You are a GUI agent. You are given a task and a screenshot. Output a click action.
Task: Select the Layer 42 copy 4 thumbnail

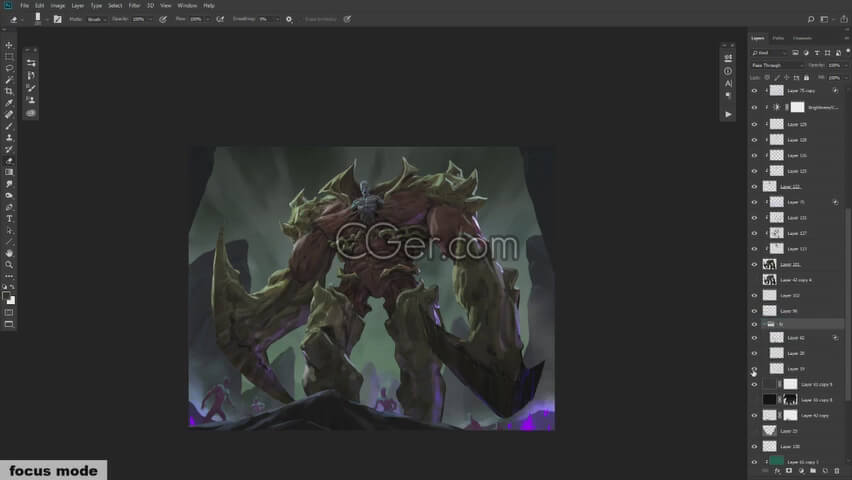[x=769, y=280]
